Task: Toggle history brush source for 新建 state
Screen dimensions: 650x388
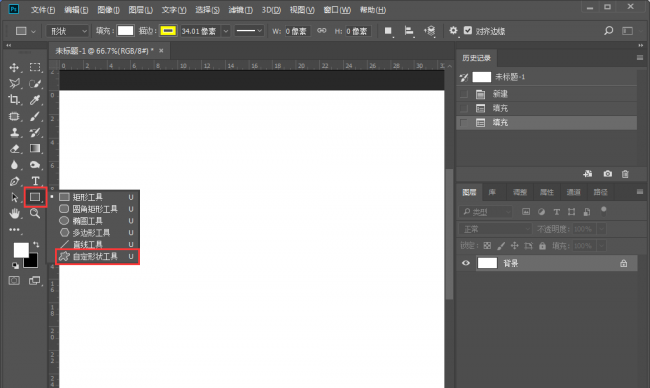Action: [x=464, y=94]
